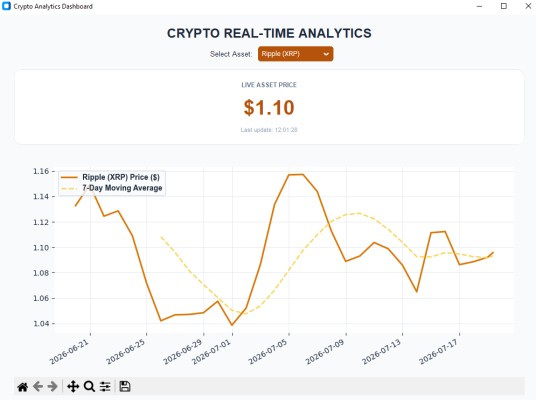This screenshot has width=536, height=400.
Task: Save the figure with floppy icon
Action: click(125, 387)
